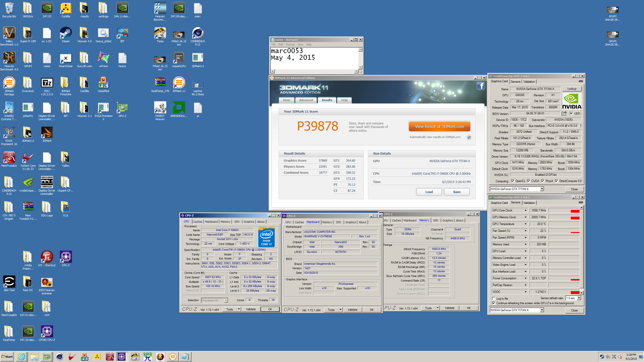Expand the Power Consumption sensor dropdown
This screenshot has height=362, width=644.
[526, 278]
